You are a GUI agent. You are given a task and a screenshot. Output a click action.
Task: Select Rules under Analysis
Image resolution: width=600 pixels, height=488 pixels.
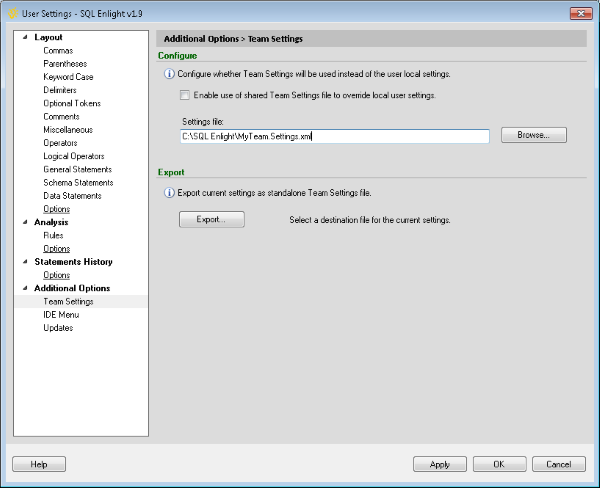click(53, 235)
